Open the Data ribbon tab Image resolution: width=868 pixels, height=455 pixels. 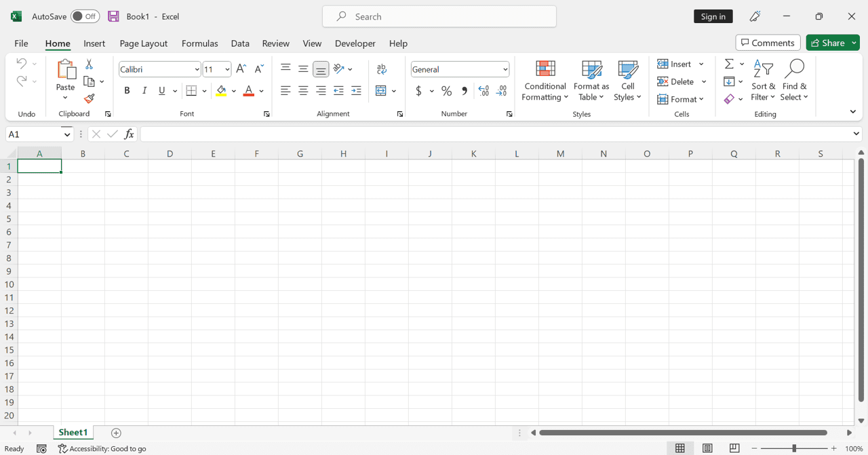(x=240, y=43)
